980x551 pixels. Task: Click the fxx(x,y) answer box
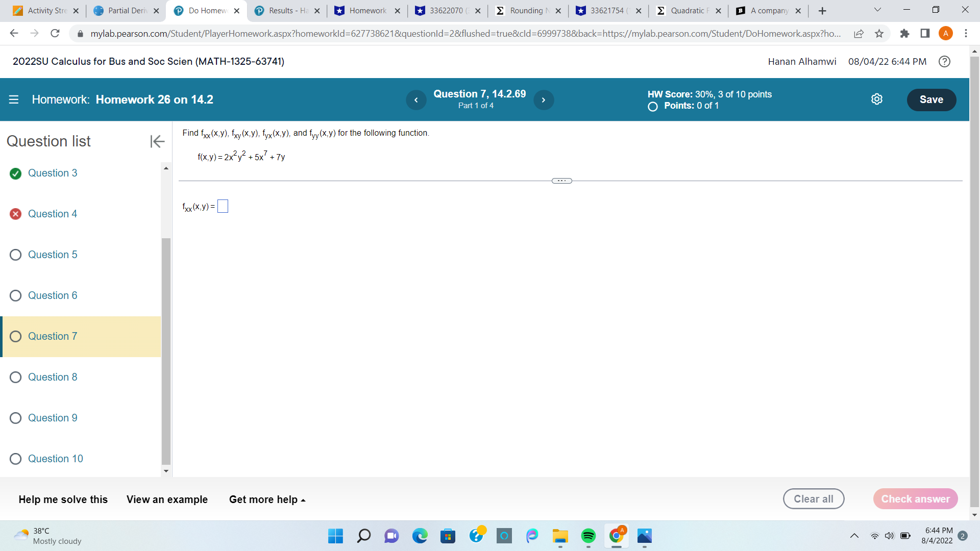coord(222,206)
